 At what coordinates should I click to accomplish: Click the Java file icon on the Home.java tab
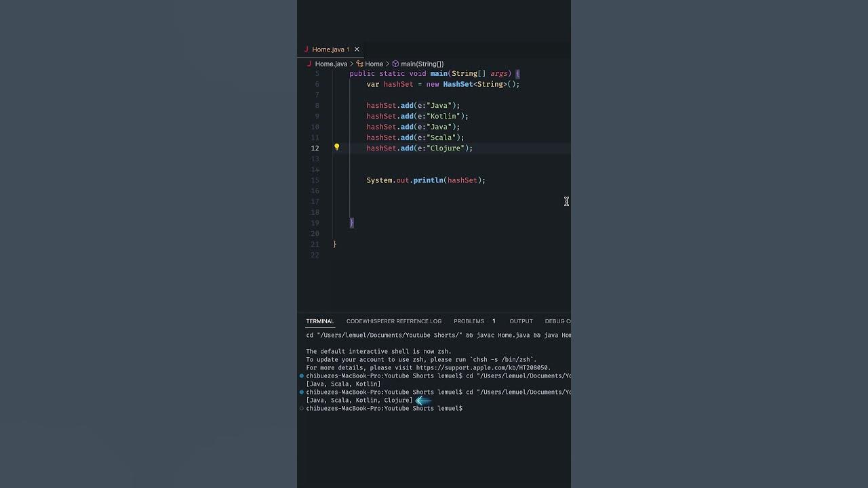tap(307, 49)
